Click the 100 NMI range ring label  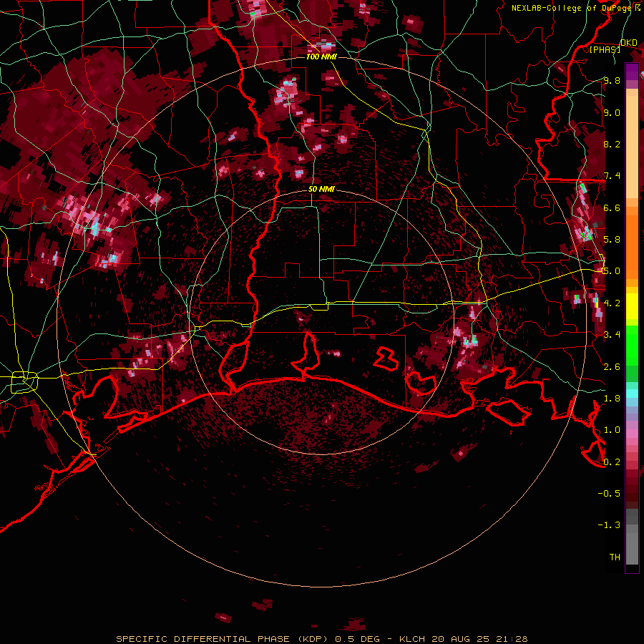[321, 57]
